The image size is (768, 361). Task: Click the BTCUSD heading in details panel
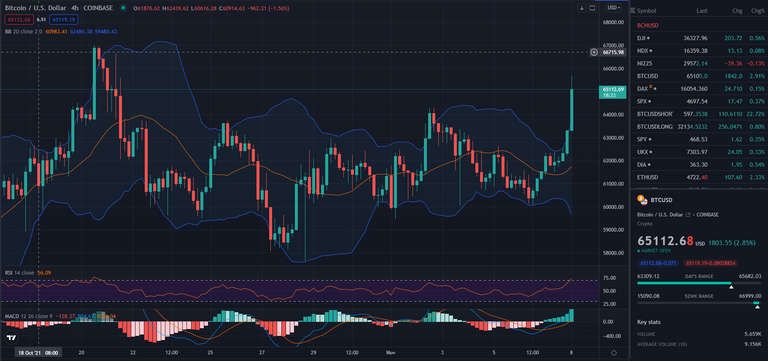[x=662, y=200]
